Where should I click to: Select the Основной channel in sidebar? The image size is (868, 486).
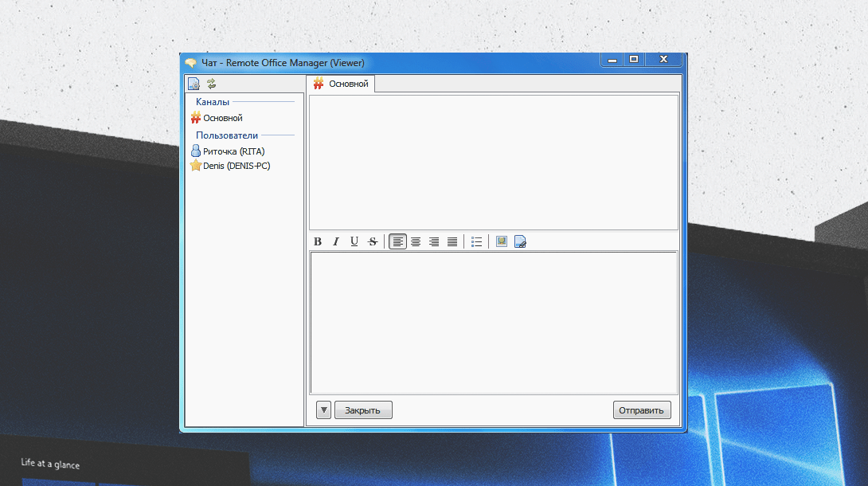222,118
